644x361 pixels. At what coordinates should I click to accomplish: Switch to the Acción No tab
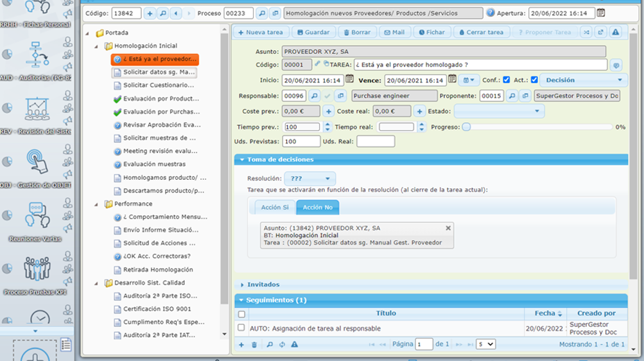(x=317, y=207)
